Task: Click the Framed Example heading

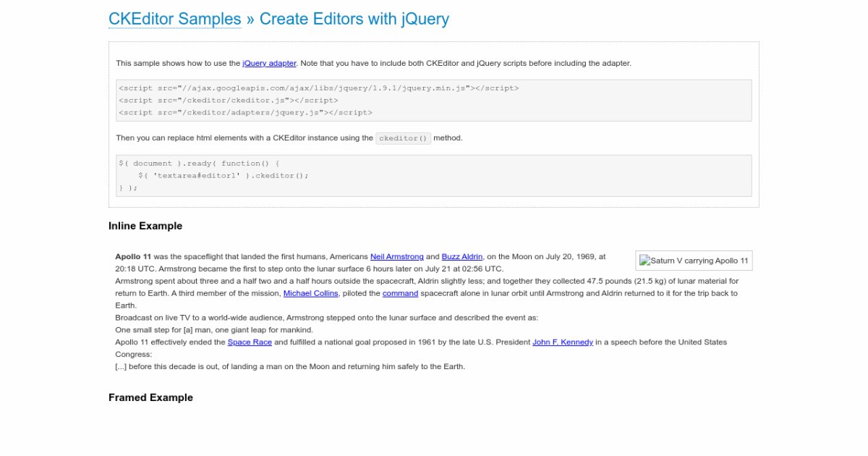Action: point(150,397)
